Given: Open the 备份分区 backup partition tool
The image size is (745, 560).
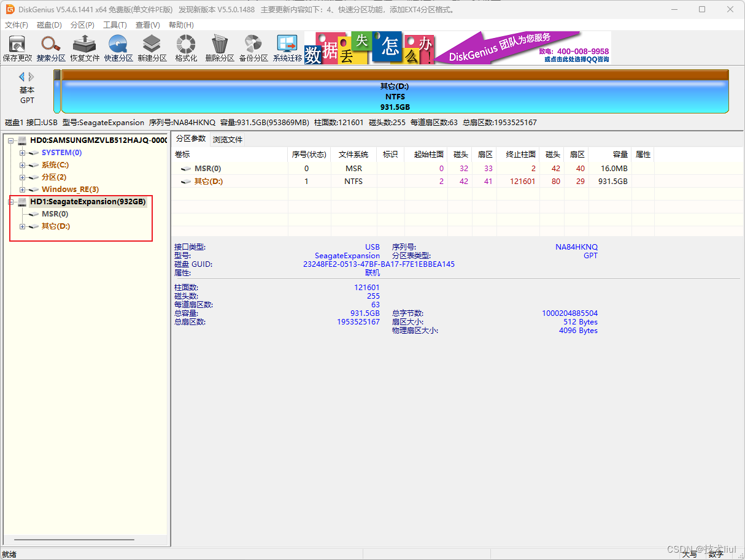Looking at the screenshot, I should click(x=253, y=48).
